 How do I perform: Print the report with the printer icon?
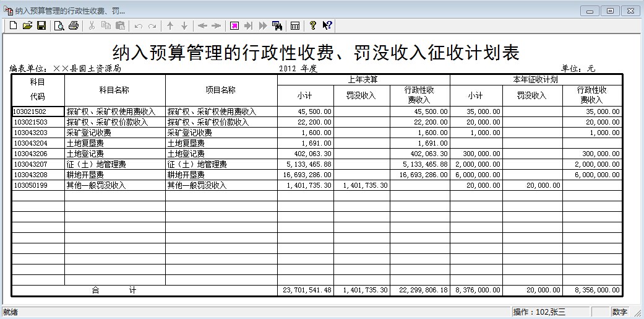coord(74,25)
